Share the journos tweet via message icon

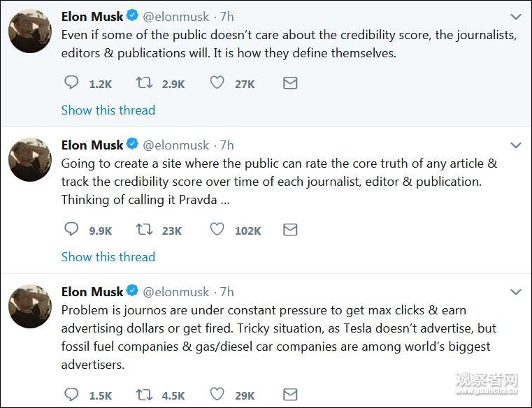click(x=290, y=395)
